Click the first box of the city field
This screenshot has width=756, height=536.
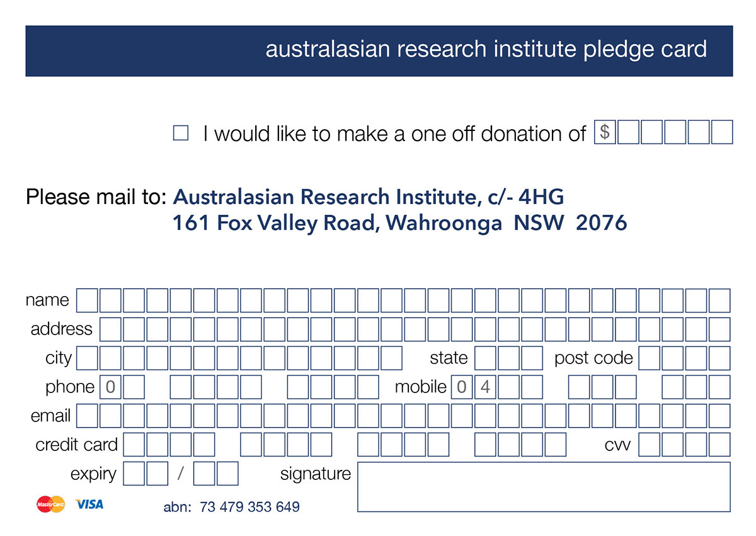coord(87,358)
